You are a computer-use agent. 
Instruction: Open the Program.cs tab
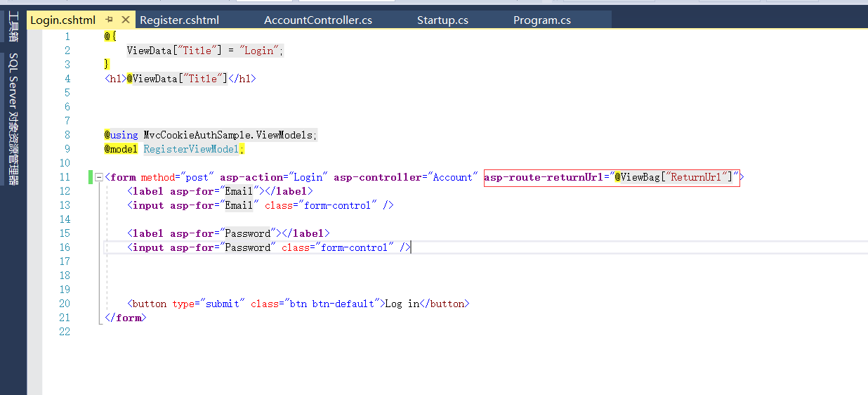click(542, 20)
